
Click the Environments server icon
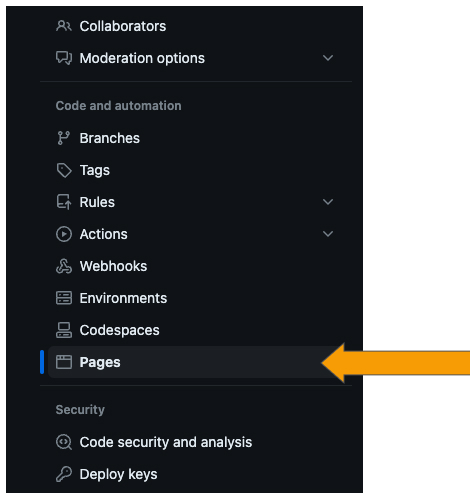tap(64, 298)
